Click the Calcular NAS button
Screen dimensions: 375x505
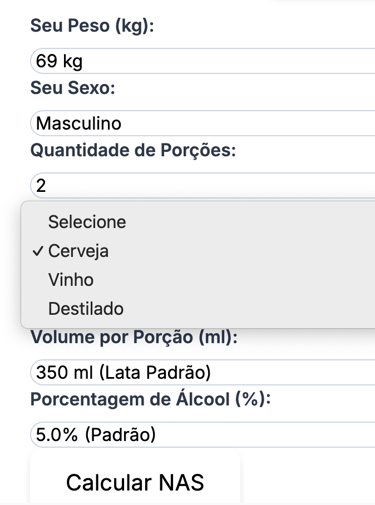135,482
